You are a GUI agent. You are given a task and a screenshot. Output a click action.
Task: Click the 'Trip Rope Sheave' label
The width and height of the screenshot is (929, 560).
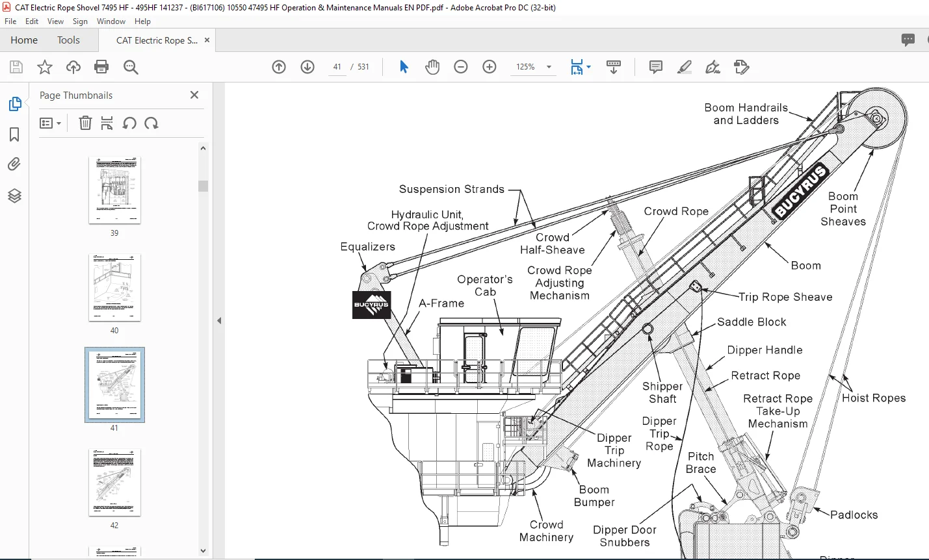click(785, 297)
